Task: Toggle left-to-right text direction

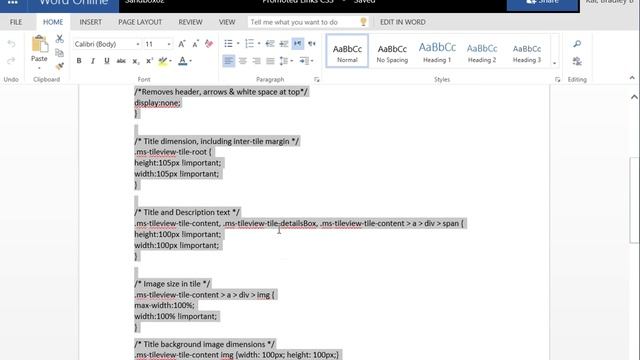Action: point(298,44)
